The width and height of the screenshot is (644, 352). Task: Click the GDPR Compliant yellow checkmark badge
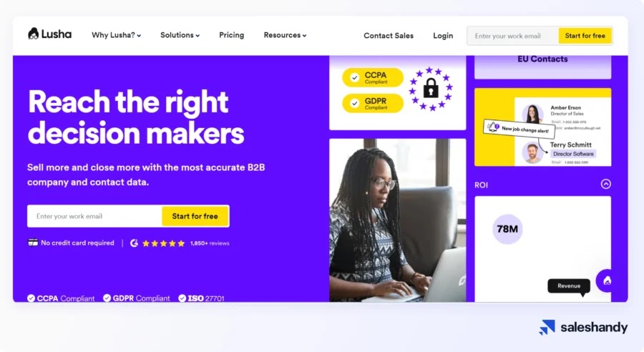pos(373,103)
